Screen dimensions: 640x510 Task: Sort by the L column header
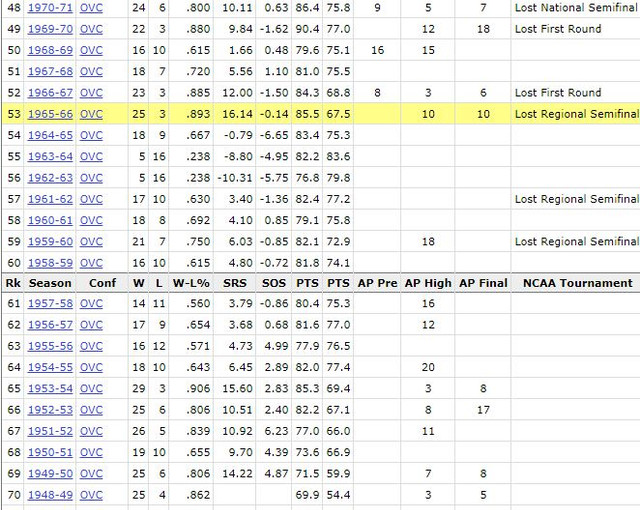[x=159, y=283]
